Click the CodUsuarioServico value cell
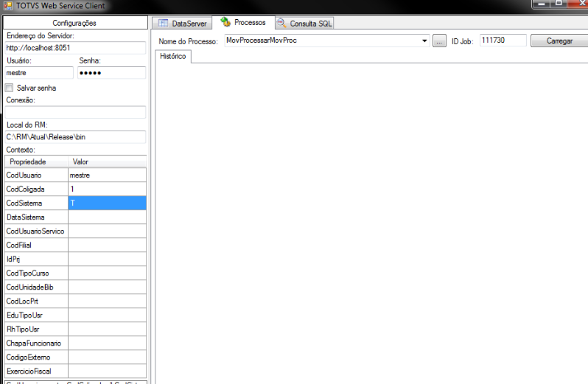 coord(108,231)
